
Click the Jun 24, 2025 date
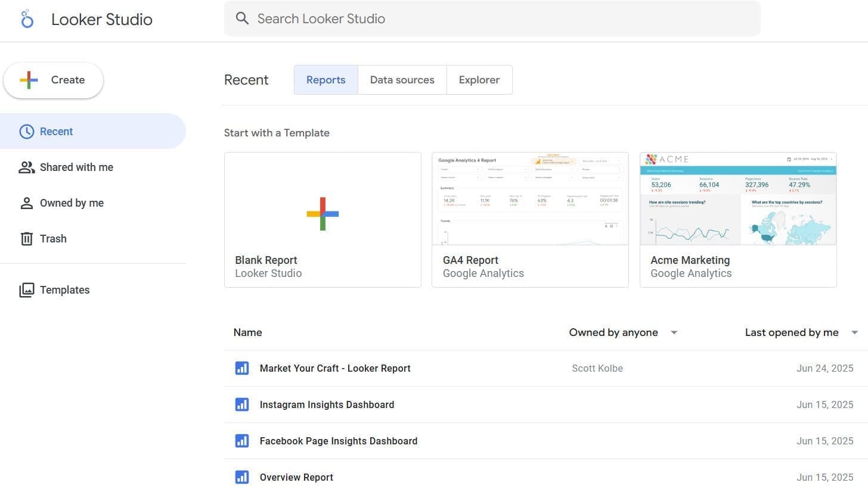point(825,368)
